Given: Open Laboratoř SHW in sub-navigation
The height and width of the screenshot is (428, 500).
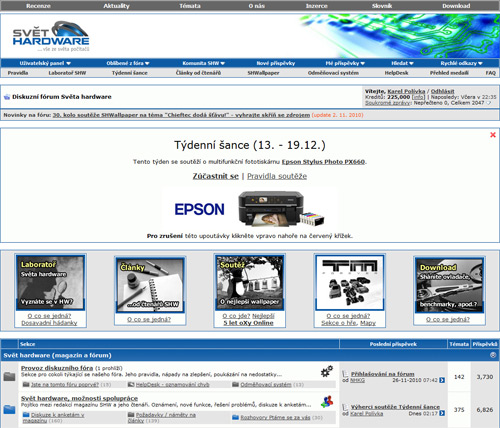Looking at the screenshot, I should [x=67, y=73].
